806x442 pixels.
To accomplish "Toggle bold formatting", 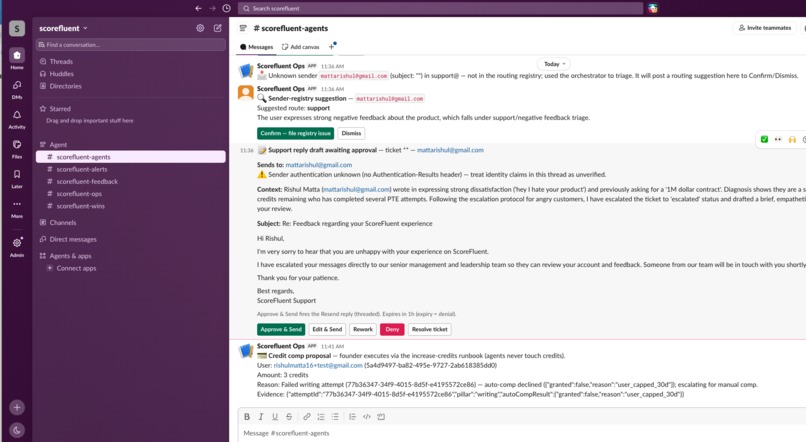I will [x=247, y=417].
